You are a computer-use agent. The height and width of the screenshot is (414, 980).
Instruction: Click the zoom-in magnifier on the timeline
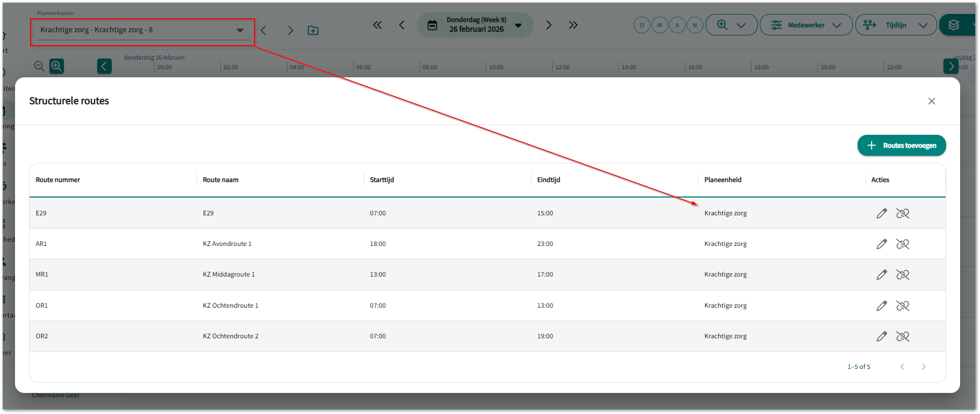click(x=56, y=66)
